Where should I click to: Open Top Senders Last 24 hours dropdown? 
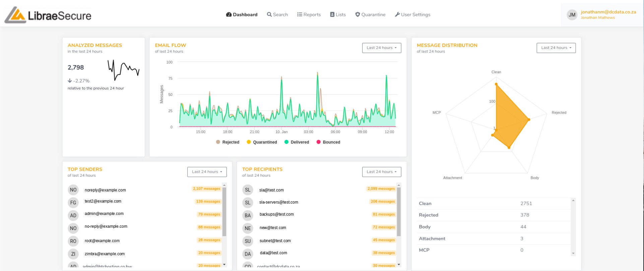tap(207, 172)
